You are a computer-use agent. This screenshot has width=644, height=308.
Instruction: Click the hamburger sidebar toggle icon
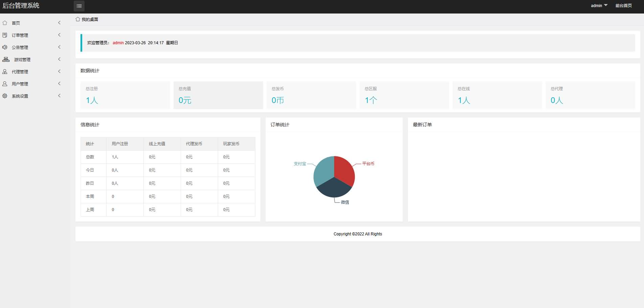79,6
